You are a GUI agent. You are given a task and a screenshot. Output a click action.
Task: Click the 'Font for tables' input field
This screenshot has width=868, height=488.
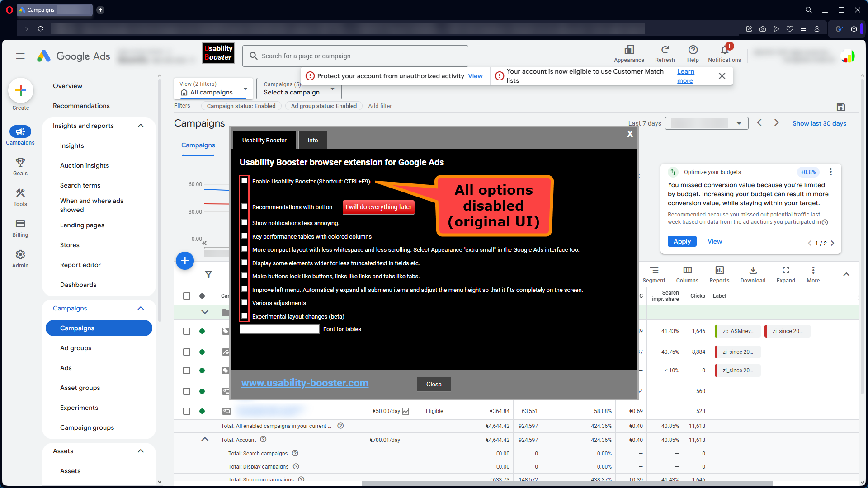tap(279, 329)
